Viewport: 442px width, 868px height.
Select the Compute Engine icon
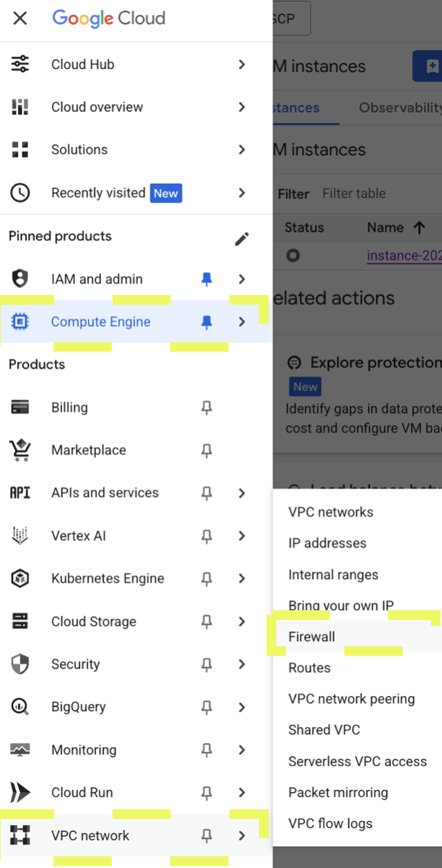point(20,321)
